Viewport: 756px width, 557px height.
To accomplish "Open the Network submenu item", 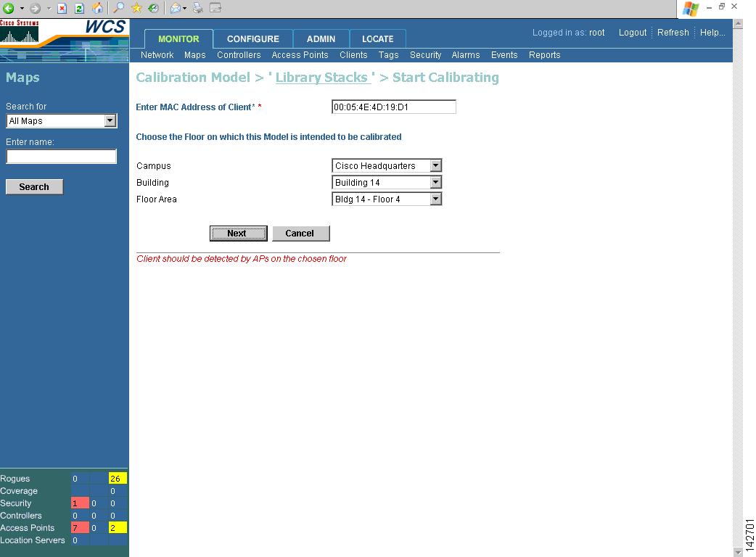I will [157, 55].
